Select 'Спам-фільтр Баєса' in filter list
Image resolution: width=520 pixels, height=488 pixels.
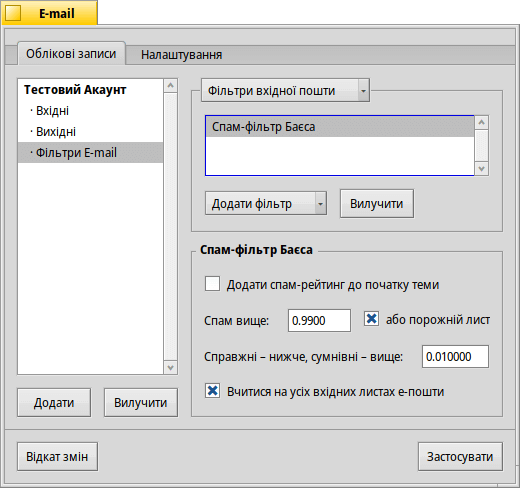pyautogui.click(x=340, y=127)
